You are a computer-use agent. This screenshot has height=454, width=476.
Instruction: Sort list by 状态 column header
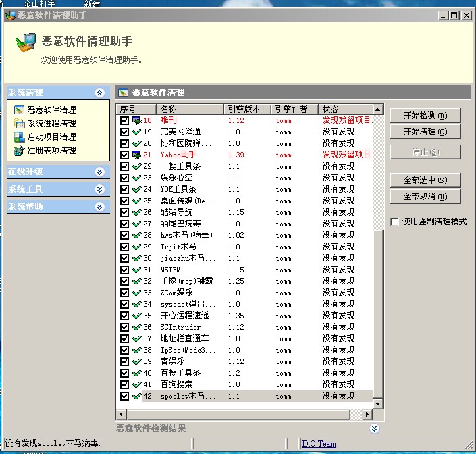click(x=346, y=109)
